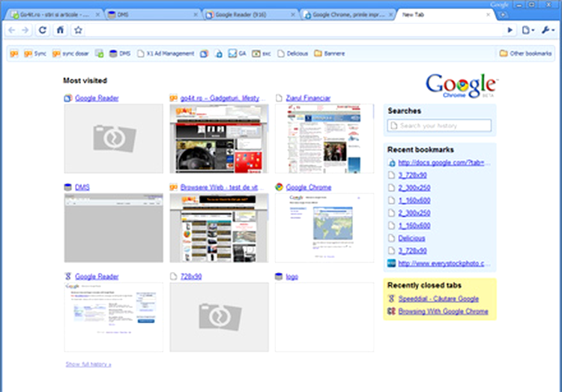562x392 pixels.
Task: Open the logo most visited link
Action: [291, 277]
